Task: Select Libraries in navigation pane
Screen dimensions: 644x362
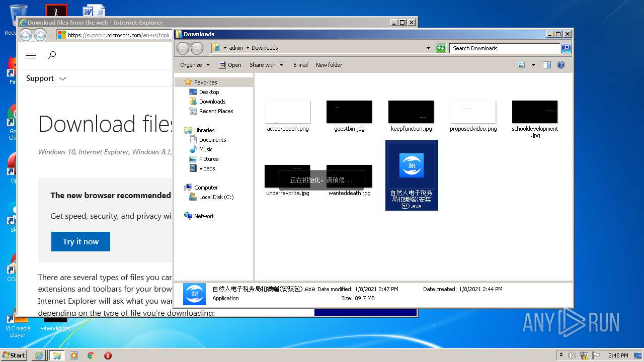Action: pos(204,130)
